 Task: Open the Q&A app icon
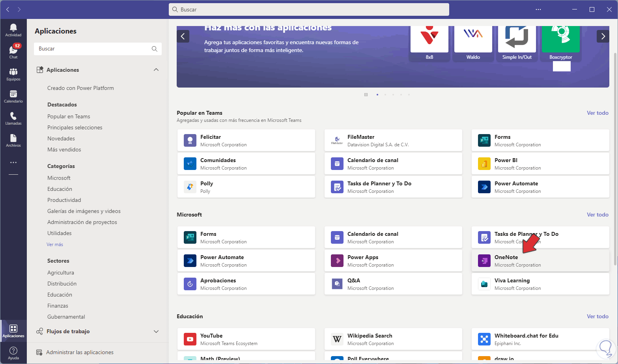click(x=337, y=284)
